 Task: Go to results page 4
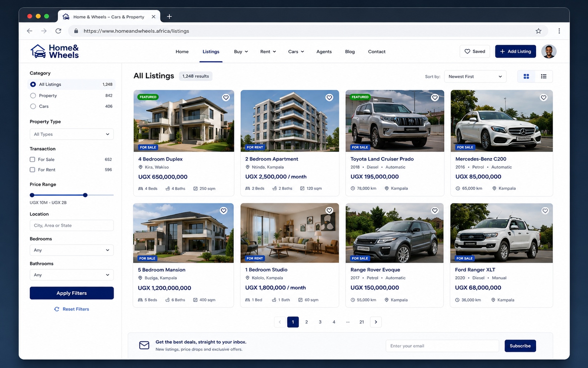pos(334,322)
